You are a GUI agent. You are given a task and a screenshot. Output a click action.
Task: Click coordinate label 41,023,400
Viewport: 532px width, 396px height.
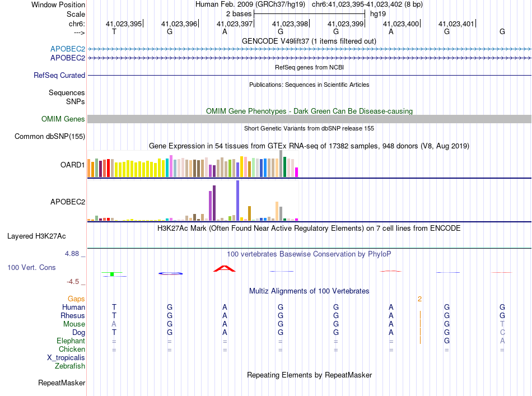[401, 24]
